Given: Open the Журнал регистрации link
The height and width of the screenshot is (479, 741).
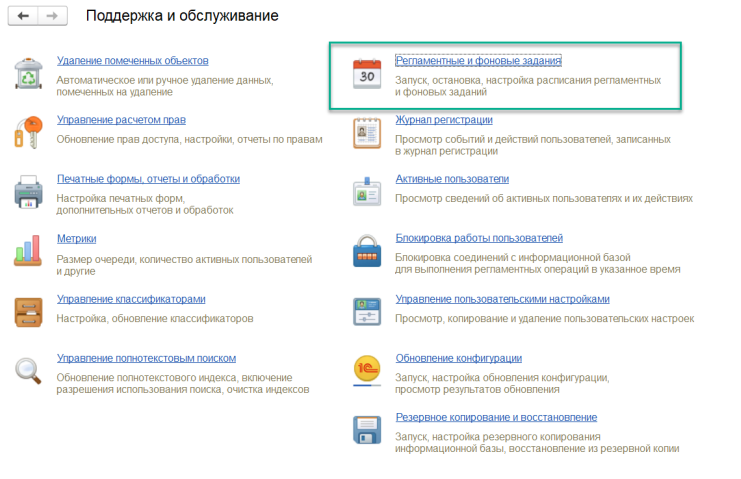Looking at the screenshot, I should 444,120.
